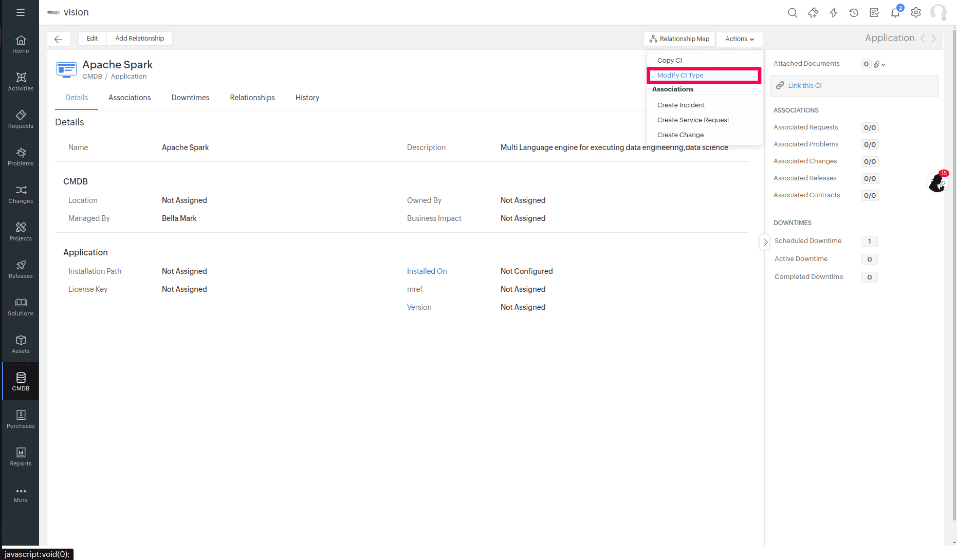Screen dimensions: 957x560
Task: Switch to the Relationships tab
Action: pos(252,98)
